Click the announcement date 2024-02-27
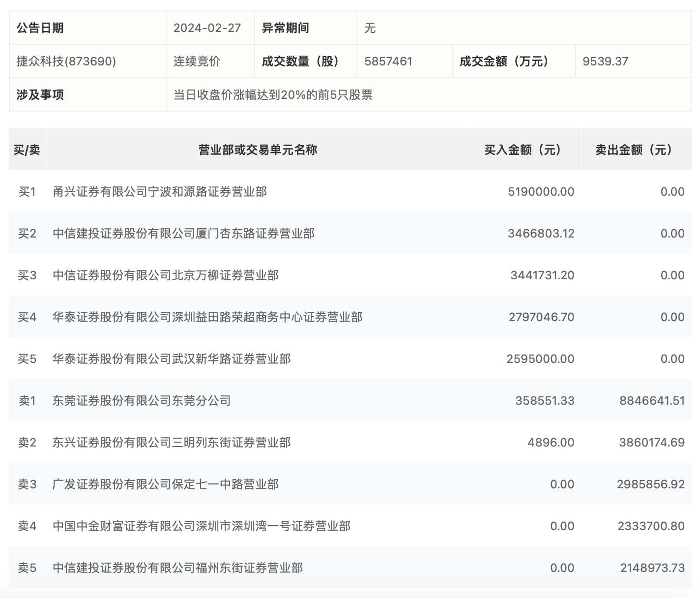This screenshot has height=598, width=700. pos(207,28)
